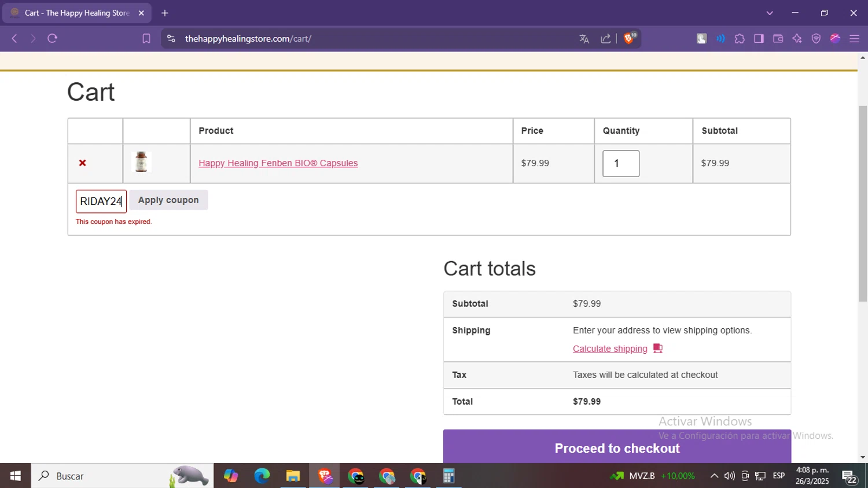Open the Leo AI sparkle icon
The height and width of the screenshot is (488, 868).
click(x=797, y=39)
